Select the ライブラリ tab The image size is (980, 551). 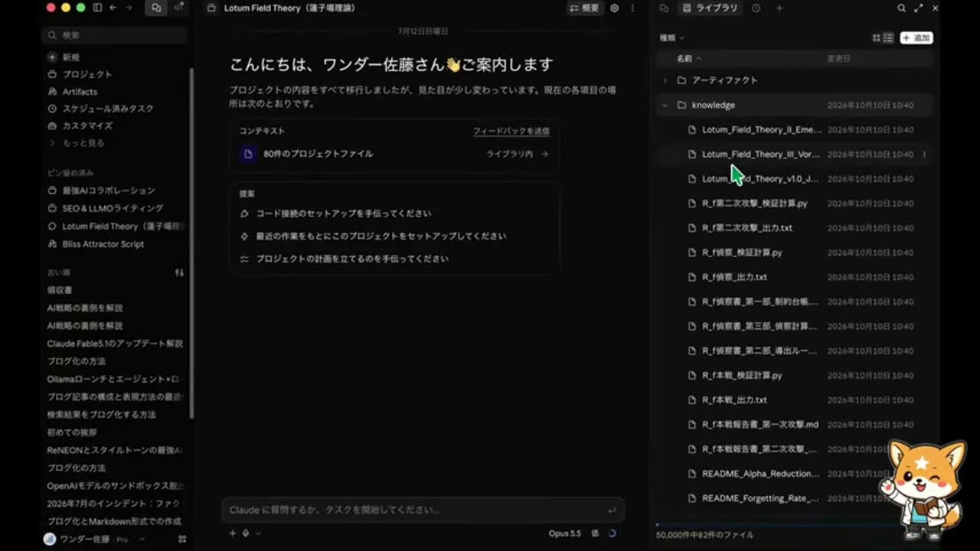click(710, 8)
